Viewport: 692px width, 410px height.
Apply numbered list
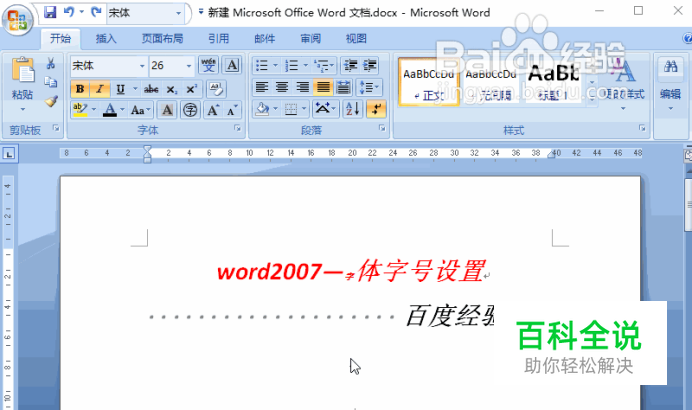291,66
